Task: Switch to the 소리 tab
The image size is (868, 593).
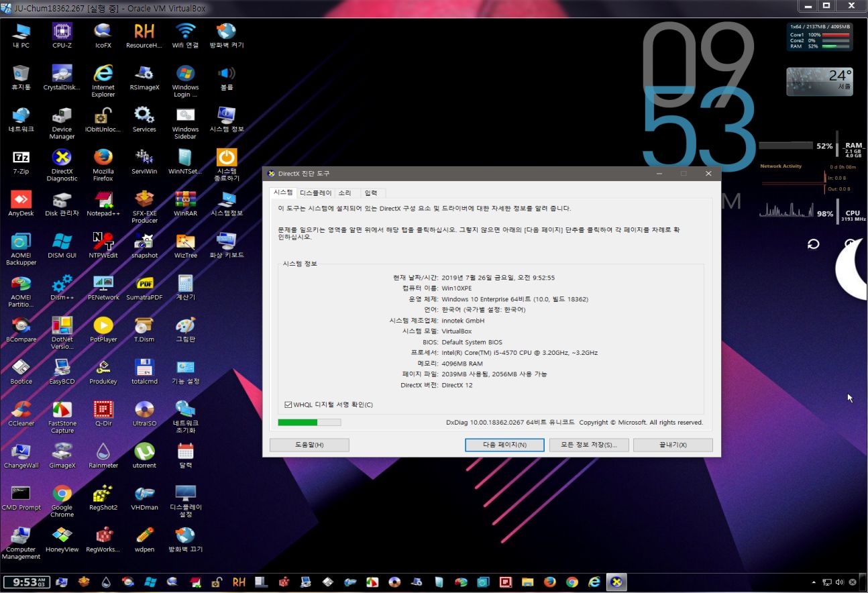Action: [344, 193]
